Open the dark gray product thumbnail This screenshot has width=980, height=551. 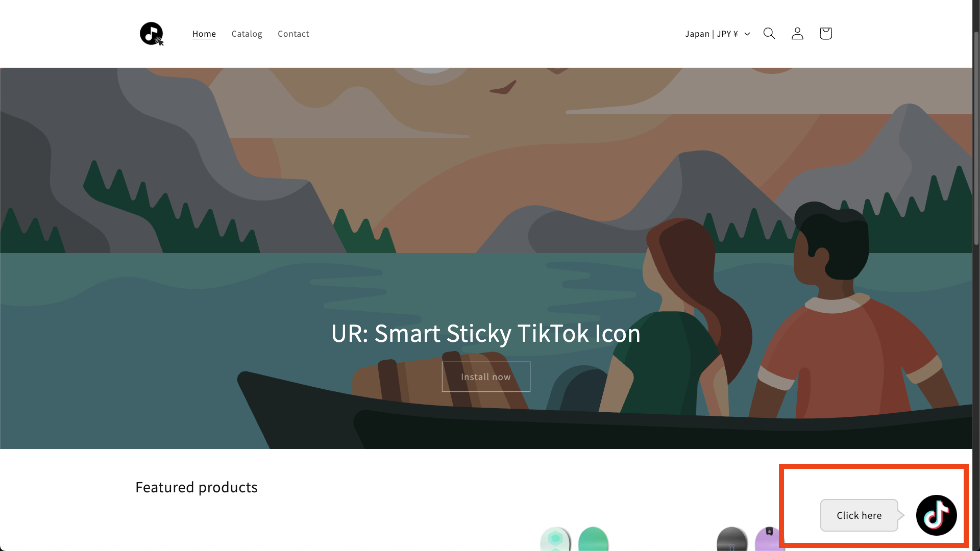click(732, 539)
